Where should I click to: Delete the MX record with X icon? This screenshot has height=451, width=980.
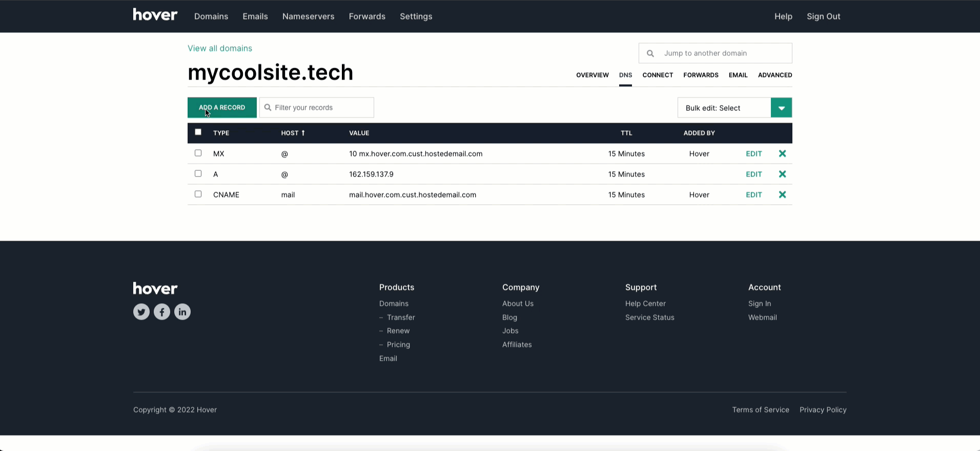point(782,153)
